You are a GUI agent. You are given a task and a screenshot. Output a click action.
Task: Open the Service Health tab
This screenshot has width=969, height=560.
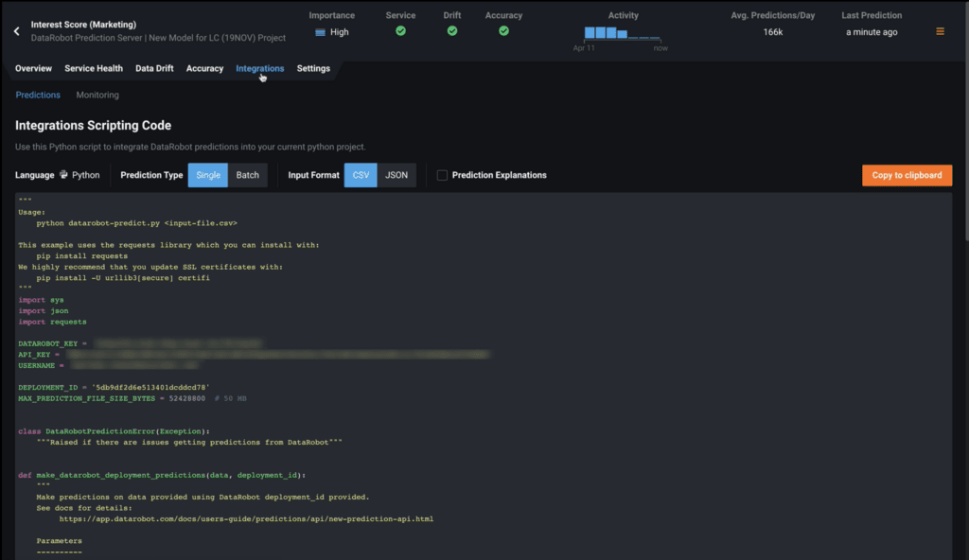94,69
